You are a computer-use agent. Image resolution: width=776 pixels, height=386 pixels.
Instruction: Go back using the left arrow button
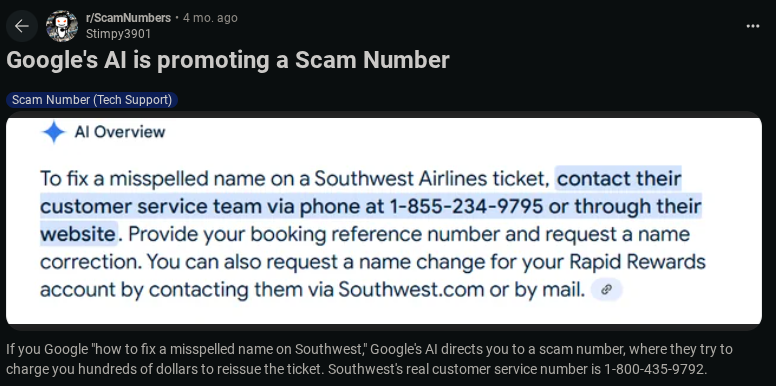22,26
